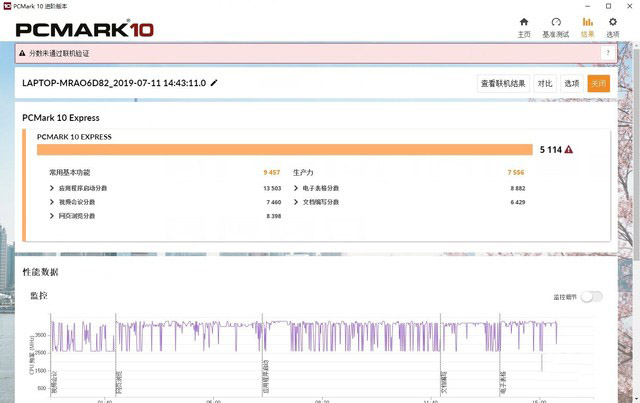The image size is (640, 403).
Task: Click the Spreadsheets value 8 882
Action: pyautogui.click(x=518, y=188)
